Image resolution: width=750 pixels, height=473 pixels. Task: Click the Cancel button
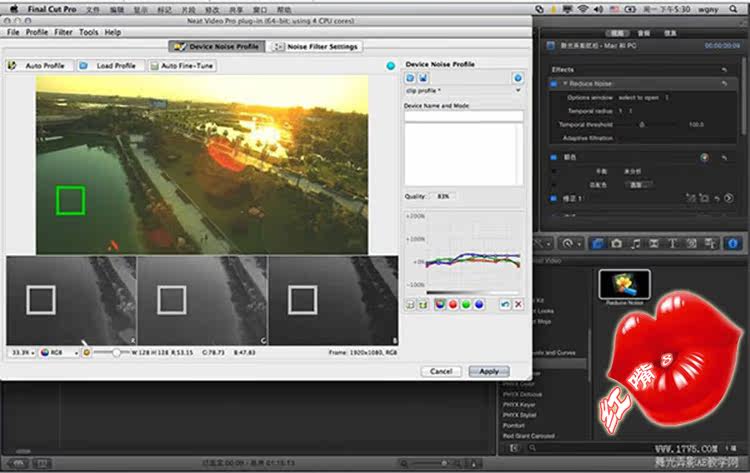[x=441, y=371]
